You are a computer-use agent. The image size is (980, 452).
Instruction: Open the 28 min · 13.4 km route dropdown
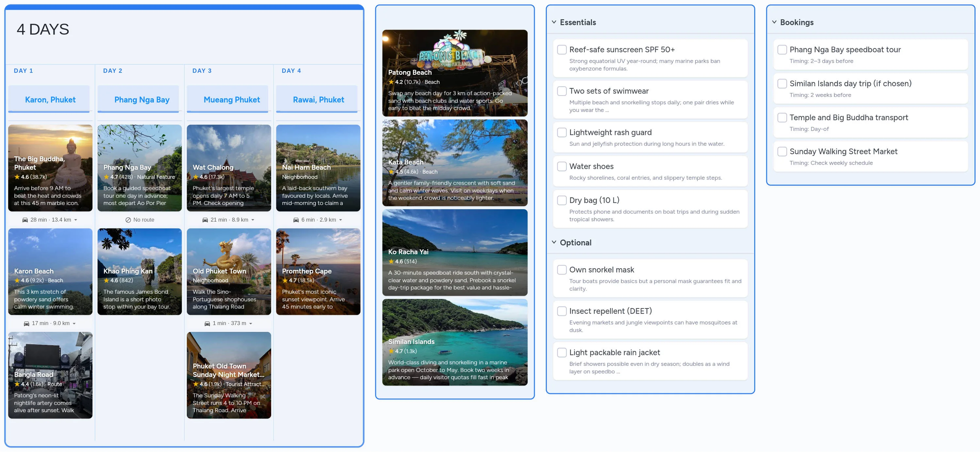76,220
